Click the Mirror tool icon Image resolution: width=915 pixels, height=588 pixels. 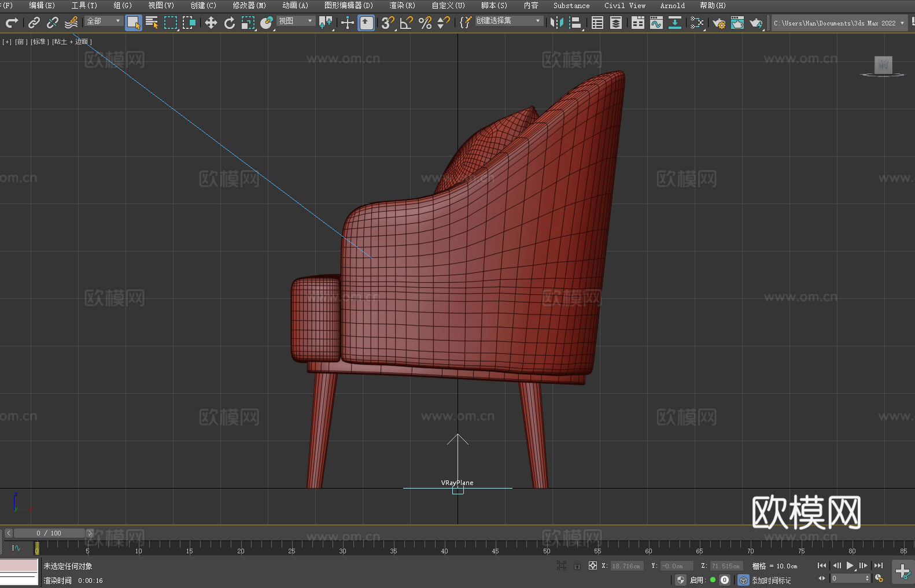coord(557,23)
